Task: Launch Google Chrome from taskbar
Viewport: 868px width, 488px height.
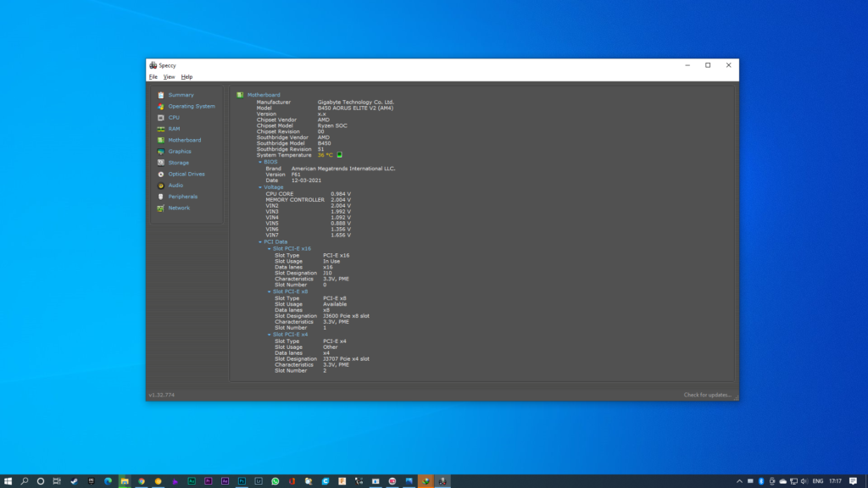Action: click(142, 481)
